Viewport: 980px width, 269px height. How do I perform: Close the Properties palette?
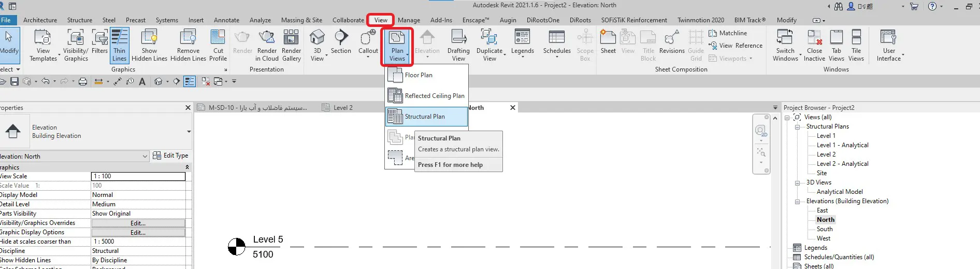[x=188, y=108]
